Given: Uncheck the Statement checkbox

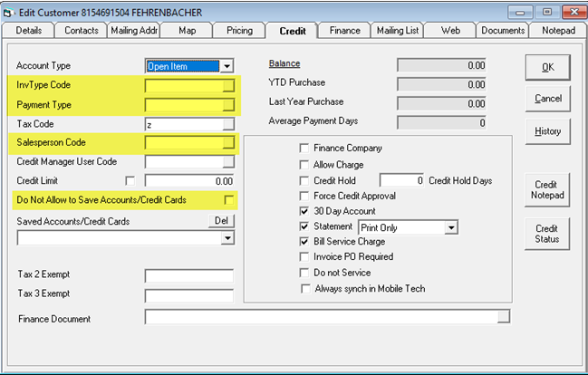Looking at the screenshot, I should pyautogui.click(x=304, y=226).
